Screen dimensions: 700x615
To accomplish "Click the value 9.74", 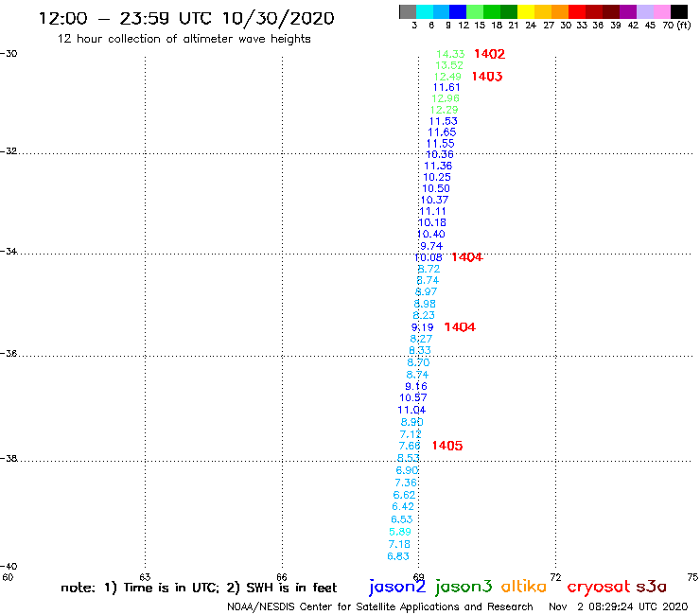I will click(431, 247).
